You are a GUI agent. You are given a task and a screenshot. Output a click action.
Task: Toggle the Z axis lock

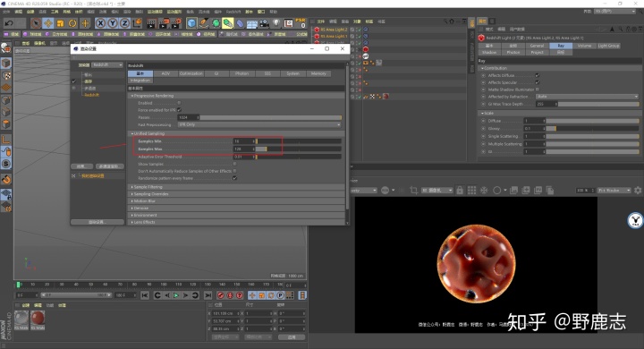(x=124, y=23)
